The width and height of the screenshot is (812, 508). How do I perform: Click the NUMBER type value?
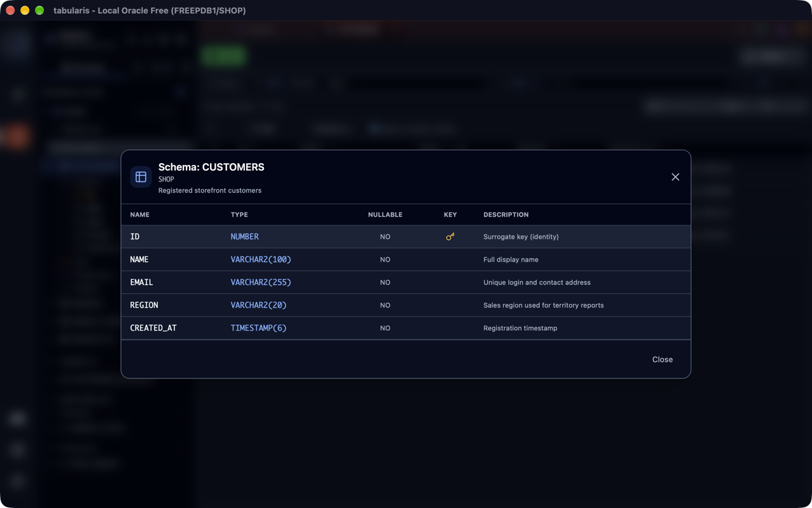pos(244,237)
